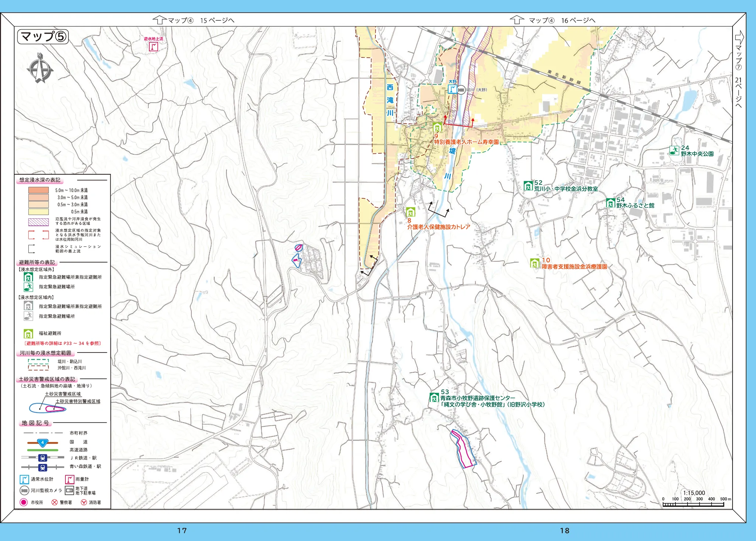Select the 福祉避難所 legend icon
This screenshot has width=756, height=541.
click(x=28, y=334)
